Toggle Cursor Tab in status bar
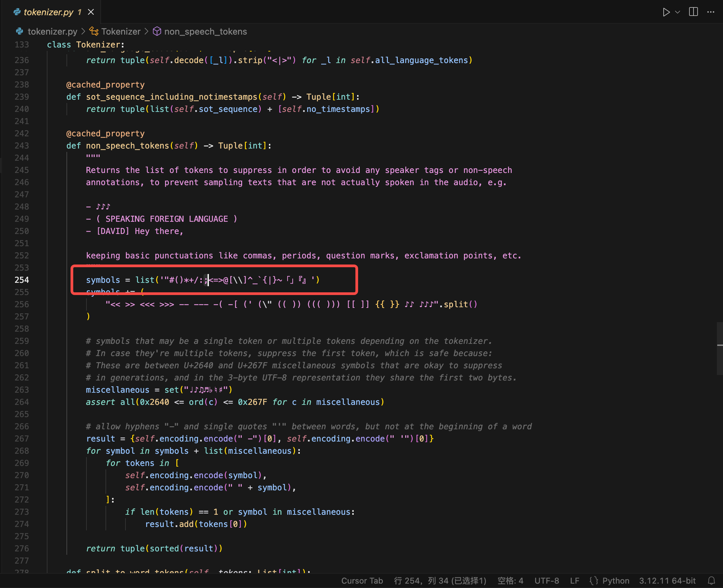723x588 pixels. coord(362,581)
